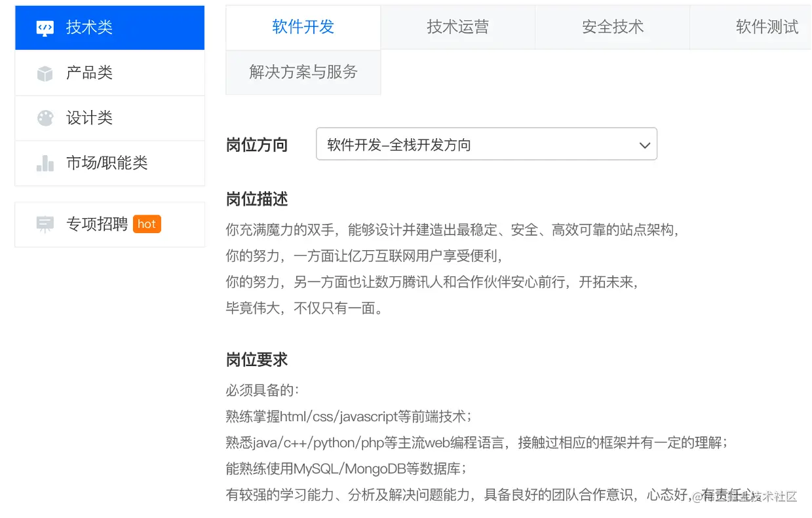Viewport: 812px width, 518px height.
Task: Switch to the 解决方案与服务 tab
Action: [x=303, y=73]
